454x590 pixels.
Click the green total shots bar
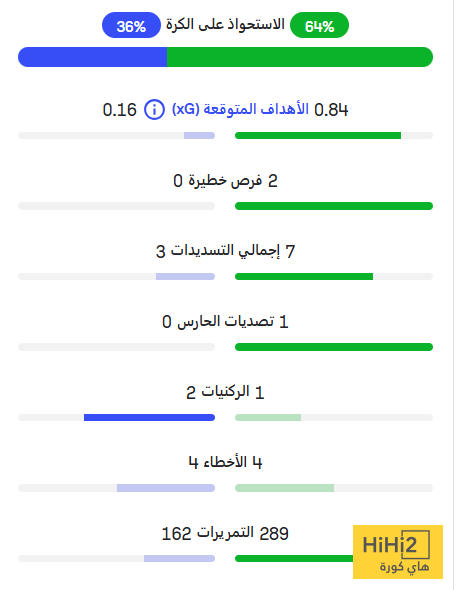tap(304, 277)
